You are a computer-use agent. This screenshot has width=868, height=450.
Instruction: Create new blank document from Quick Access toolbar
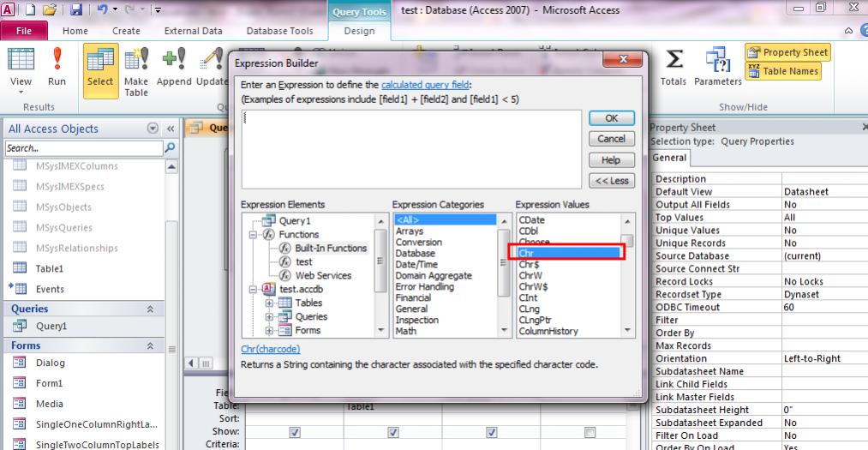[x=29, y=9]
